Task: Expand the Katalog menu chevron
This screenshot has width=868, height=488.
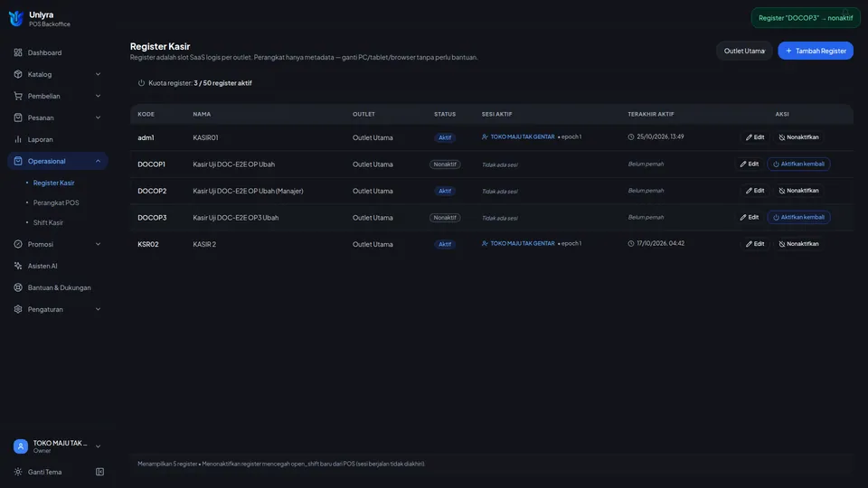Action: coord(98,74)
